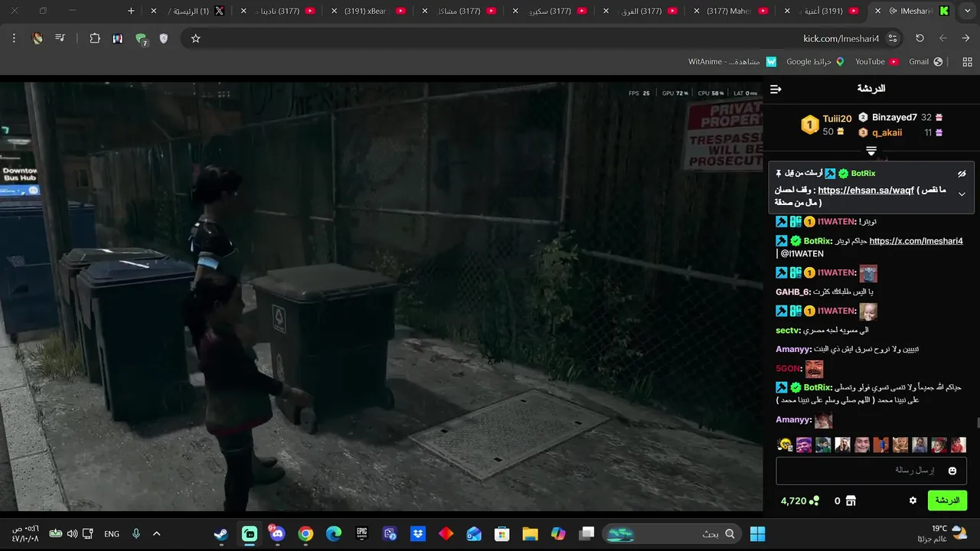Click the Binzayed7 leaderboard name
Screen dimensions: 980x551
click(894, 117)
